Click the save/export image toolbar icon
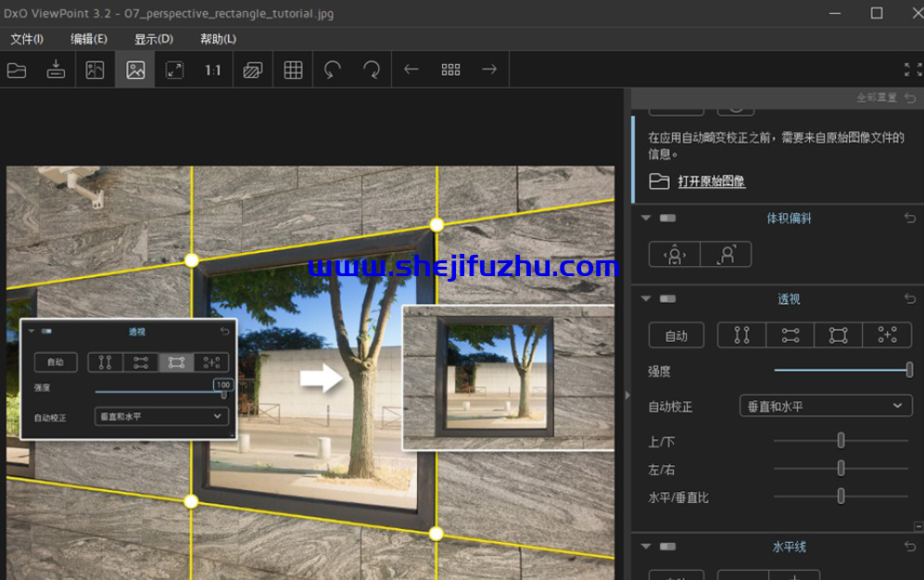The width and height of the screenshot is (924, 580). (56, 69)
